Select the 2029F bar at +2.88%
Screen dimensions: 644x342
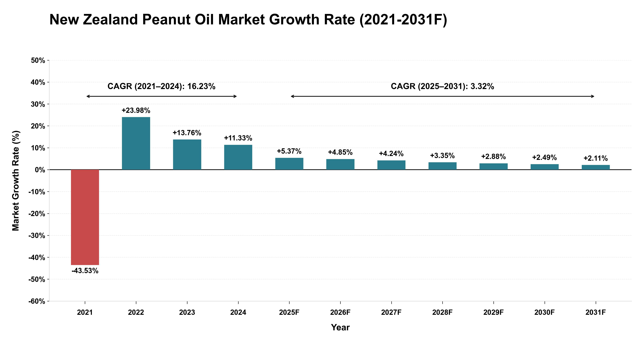coord(493,166)
